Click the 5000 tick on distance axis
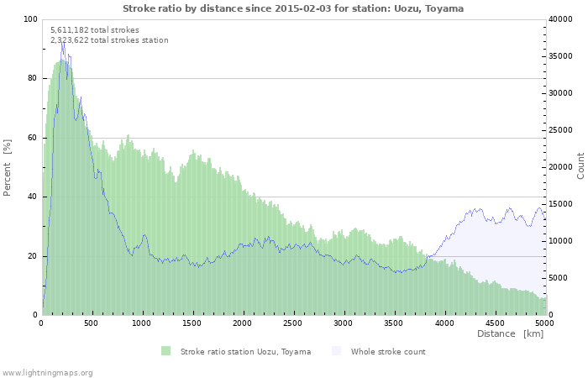The width and height of the screenshot is (588, 378). pos(543,323)
